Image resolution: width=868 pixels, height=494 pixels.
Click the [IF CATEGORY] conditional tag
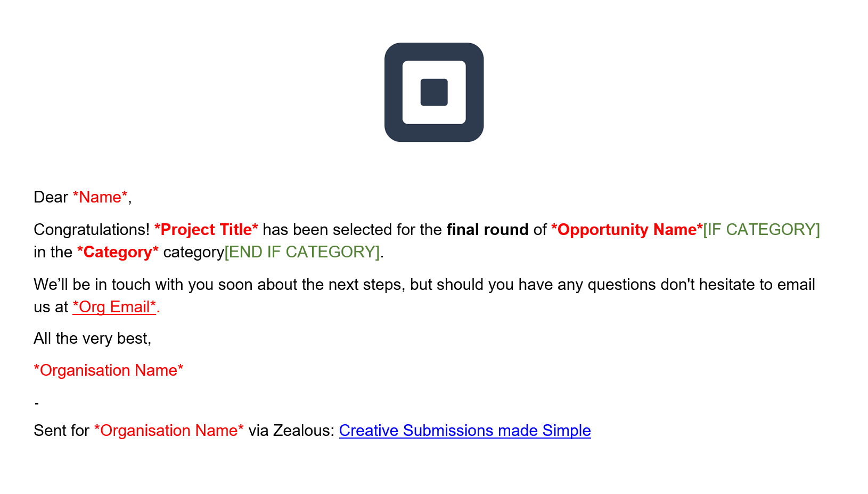click(x=761, y=230)
